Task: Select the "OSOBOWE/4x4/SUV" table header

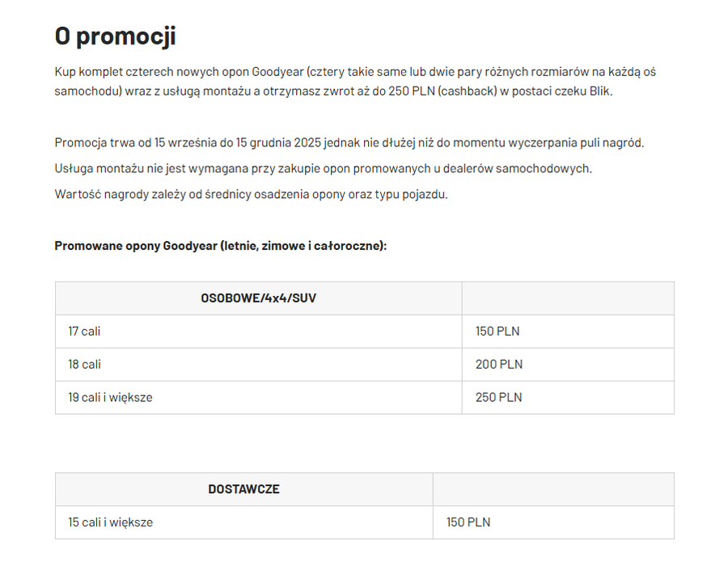Action: (x=258, y=298)
